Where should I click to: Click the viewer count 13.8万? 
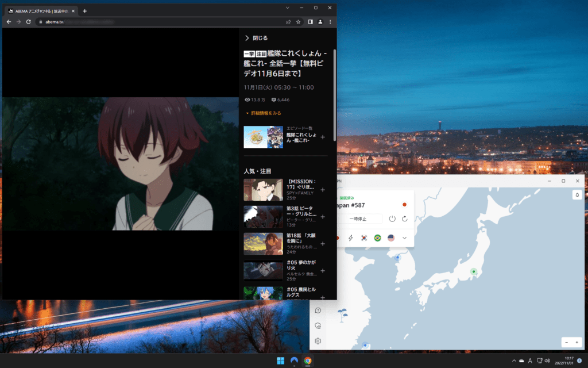click(255, 100)
